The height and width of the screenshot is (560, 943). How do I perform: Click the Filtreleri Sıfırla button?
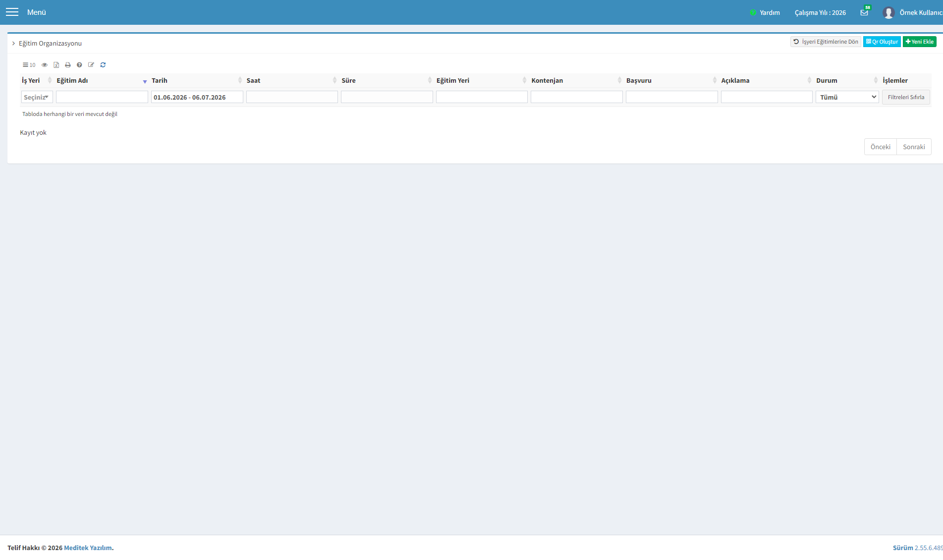[x=906, y=97]
